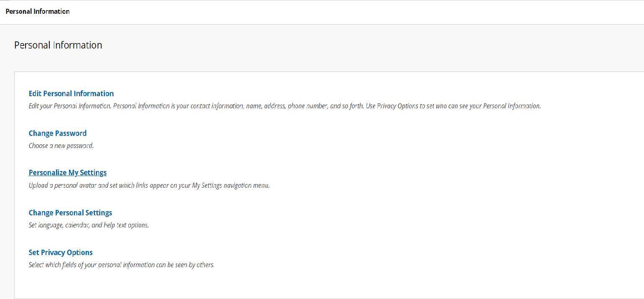Click the bold Personal Information breadcrumb title

click(x=37, y=12)
